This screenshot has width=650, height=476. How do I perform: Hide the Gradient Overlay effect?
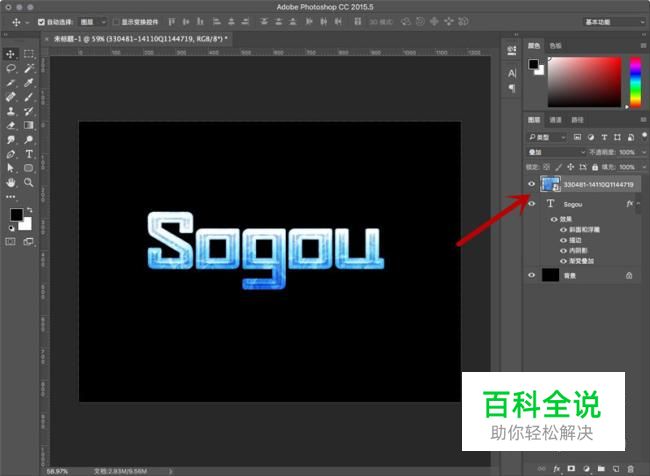pos(563,261)
